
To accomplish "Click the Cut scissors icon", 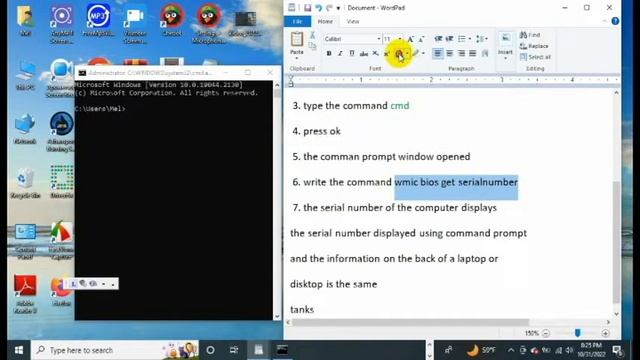I will pyautogui.click(x=312, y=36).
